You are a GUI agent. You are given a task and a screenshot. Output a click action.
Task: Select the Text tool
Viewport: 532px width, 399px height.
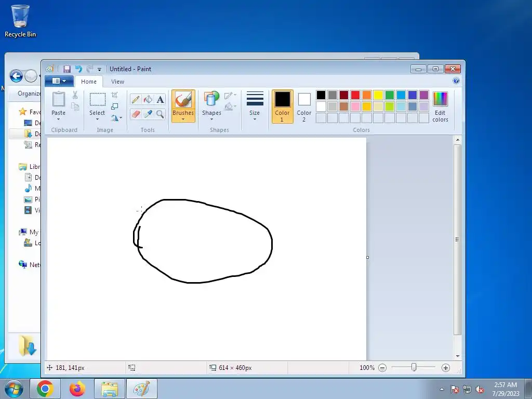[160, 99]
